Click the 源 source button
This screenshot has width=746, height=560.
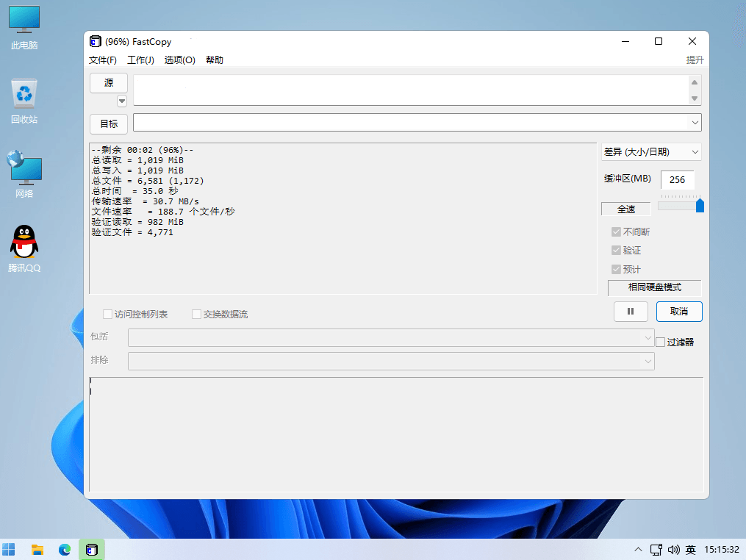click(109, 83)
